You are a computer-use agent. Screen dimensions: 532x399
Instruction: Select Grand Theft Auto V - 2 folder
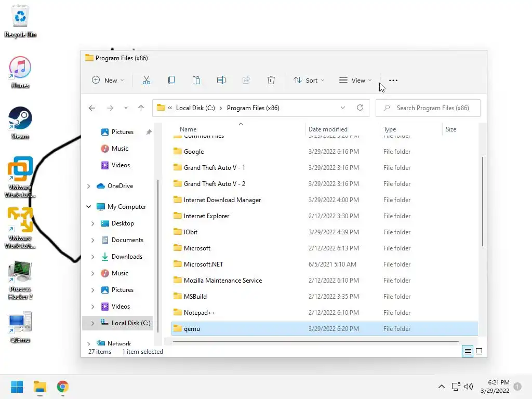(325, 184)
